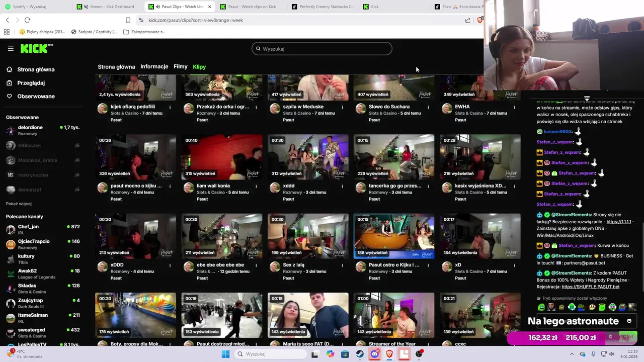The image size is (644, 362).
Task: Click the taskbar volume icon
Action: [612, 354]
